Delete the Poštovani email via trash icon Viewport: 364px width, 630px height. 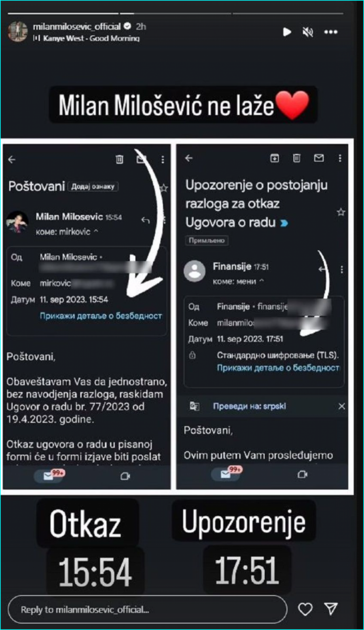[x=119, y=159]
